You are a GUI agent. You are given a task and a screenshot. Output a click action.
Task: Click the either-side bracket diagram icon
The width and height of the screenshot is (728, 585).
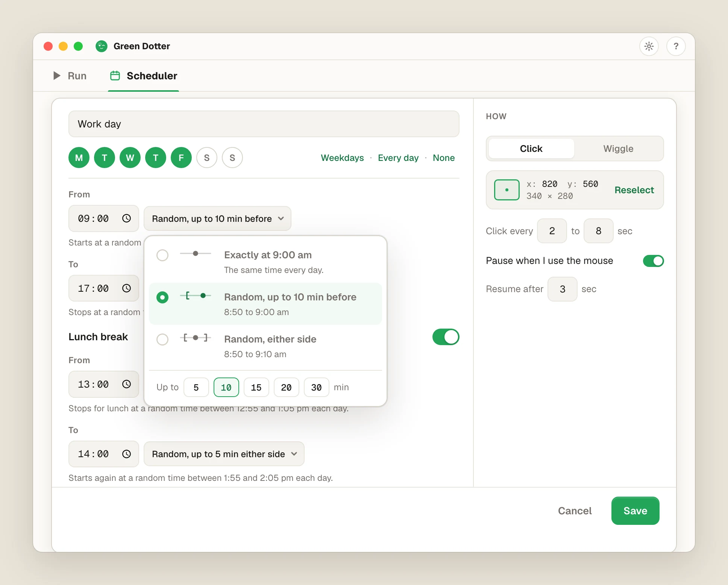click(196, 338)
